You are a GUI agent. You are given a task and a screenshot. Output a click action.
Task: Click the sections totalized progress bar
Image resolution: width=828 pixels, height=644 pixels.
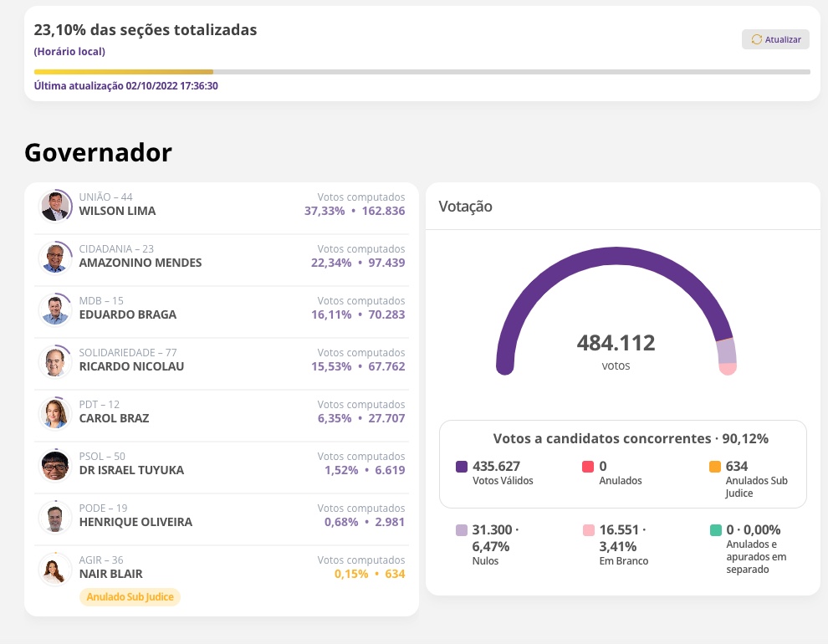coord(418,71)
